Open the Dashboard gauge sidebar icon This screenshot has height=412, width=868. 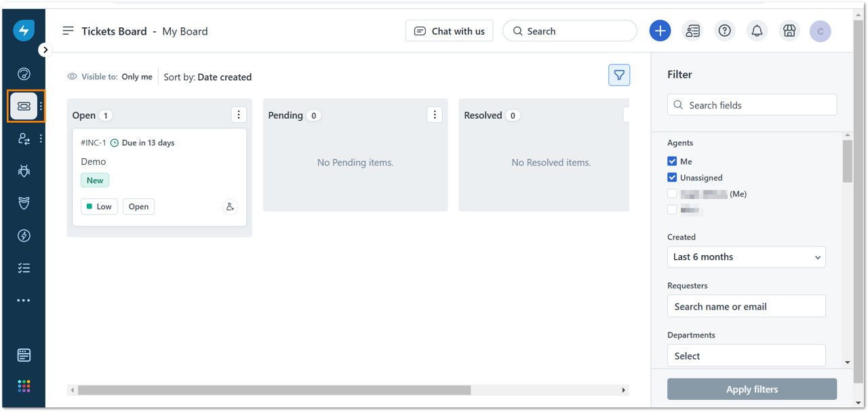tap(24, 74)
